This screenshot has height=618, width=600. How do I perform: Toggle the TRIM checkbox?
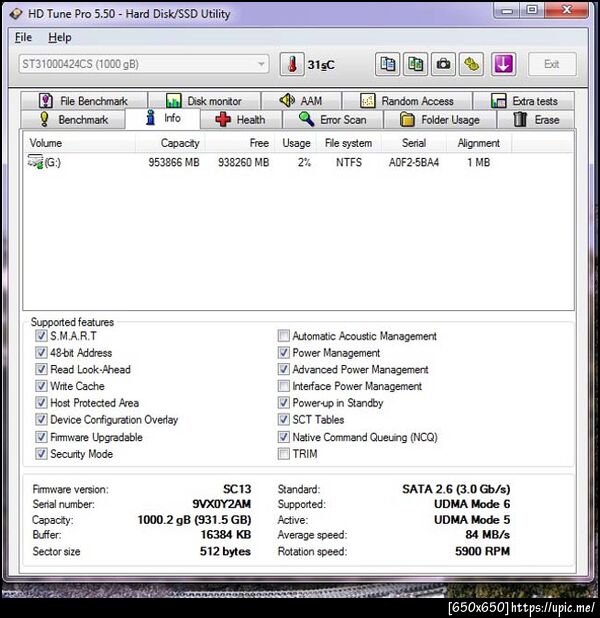[x=283, y=454]
